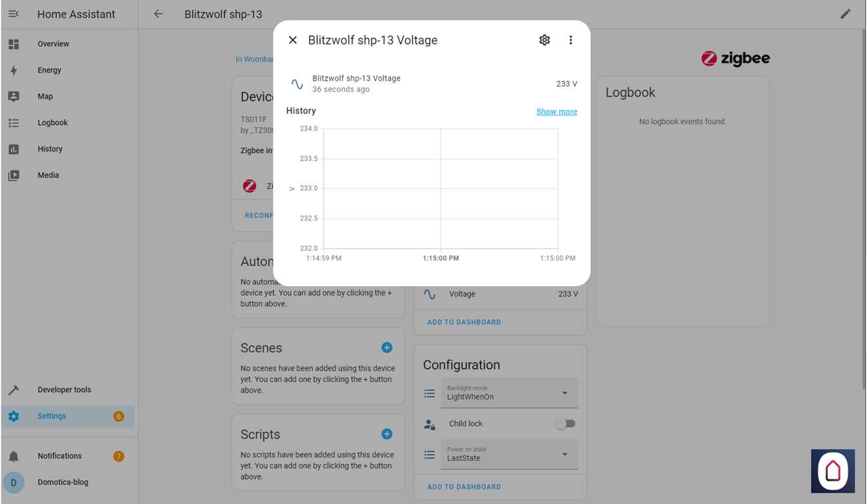Click the pencil edit device icon
Image resolution: width=867 pixels, height=504 pixels.
[846, 14]
